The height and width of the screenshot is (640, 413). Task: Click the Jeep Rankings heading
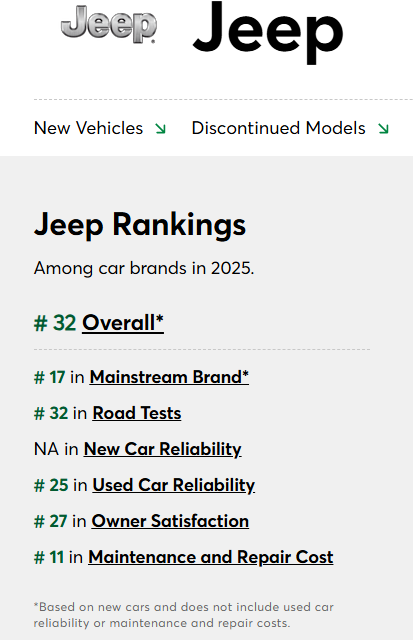(x=140, y=224)
